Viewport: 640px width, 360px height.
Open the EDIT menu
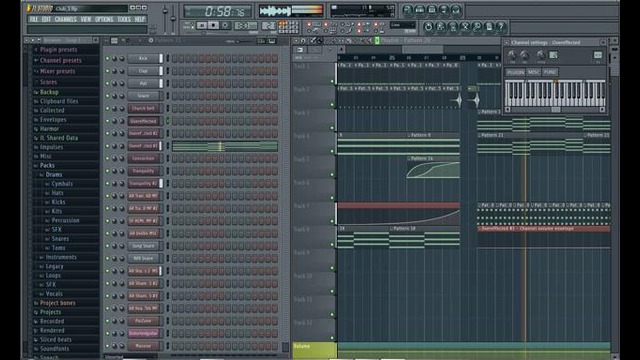tap(46, 19)
